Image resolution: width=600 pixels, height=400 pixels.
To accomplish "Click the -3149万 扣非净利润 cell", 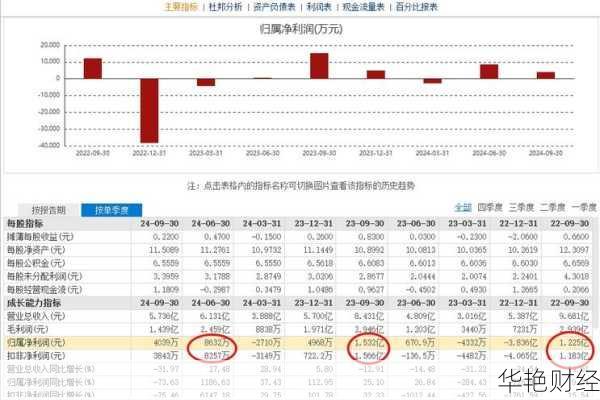I will [266, 356].
